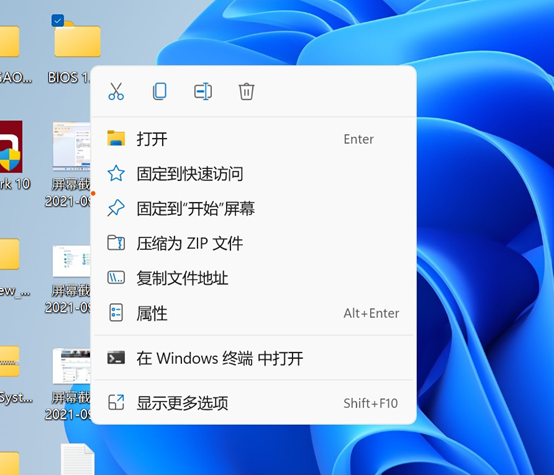Click the Copy icon in context menu
Screen dimensions: 554x475
coord(160,92)
